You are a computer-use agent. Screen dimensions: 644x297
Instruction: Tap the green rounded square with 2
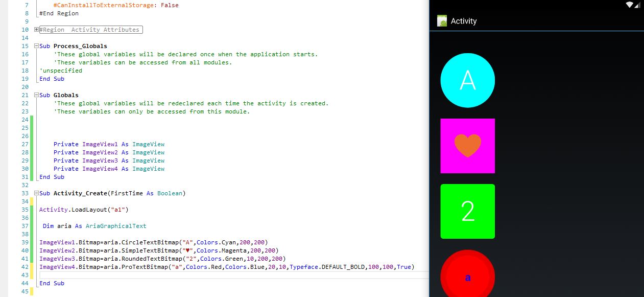(467, 211)
